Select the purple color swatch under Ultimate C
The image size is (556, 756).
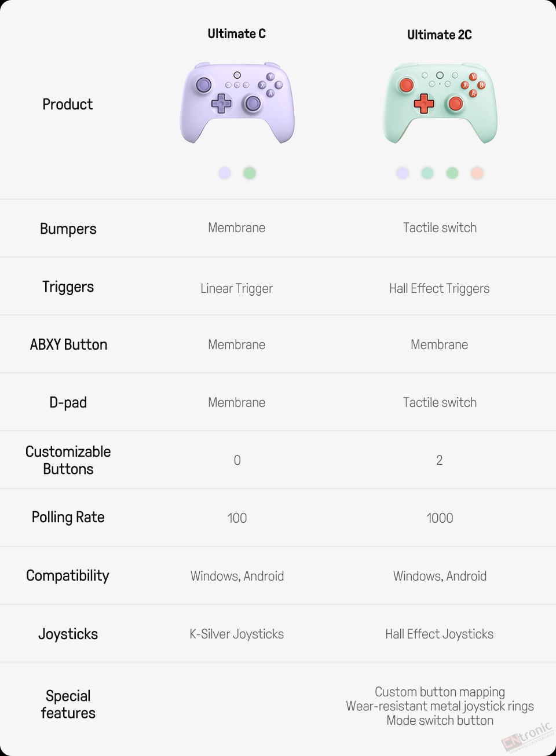point(225,173)
